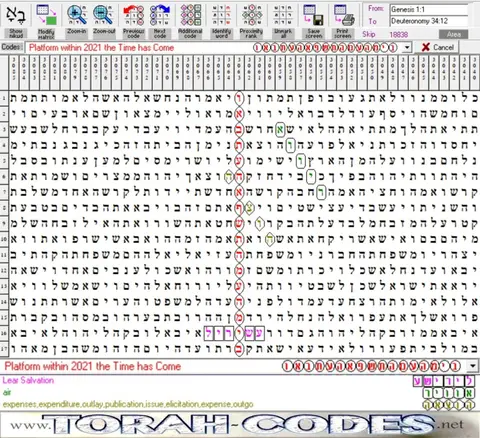Select matrix row header 17

pos(4,349)
